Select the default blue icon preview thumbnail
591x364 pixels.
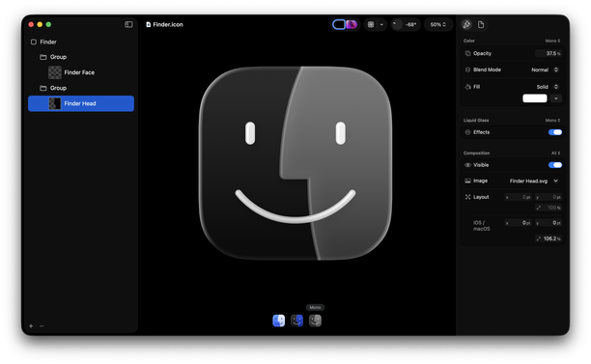coord(278,321)
